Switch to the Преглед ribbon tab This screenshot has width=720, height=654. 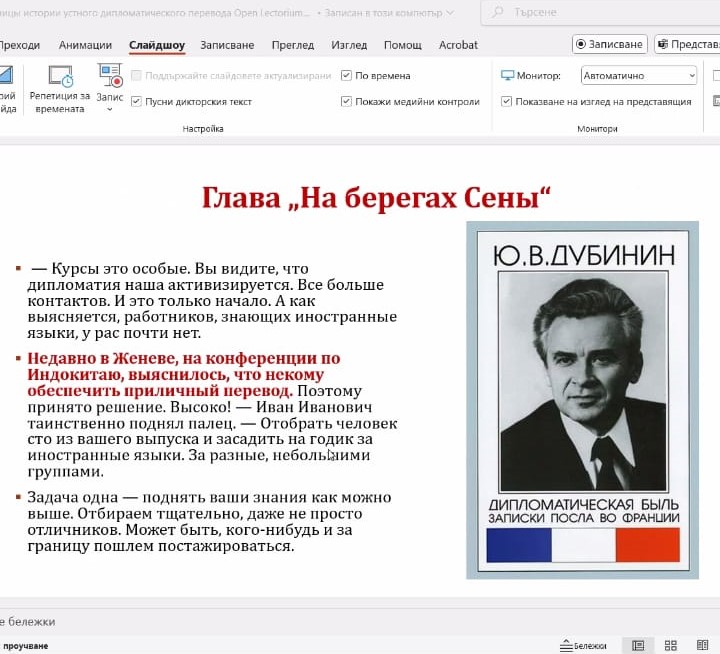(292, 45)
